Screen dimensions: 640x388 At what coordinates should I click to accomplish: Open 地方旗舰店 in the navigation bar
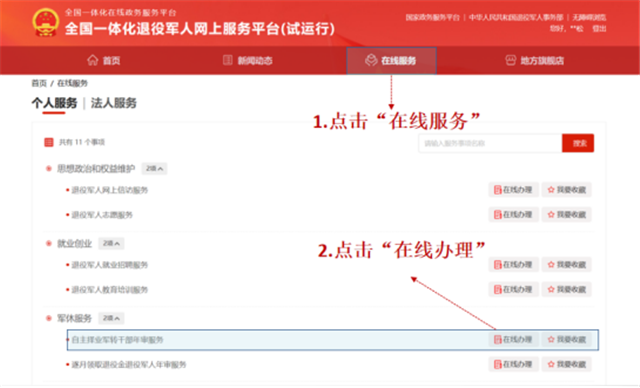click(x=534, y=60)
